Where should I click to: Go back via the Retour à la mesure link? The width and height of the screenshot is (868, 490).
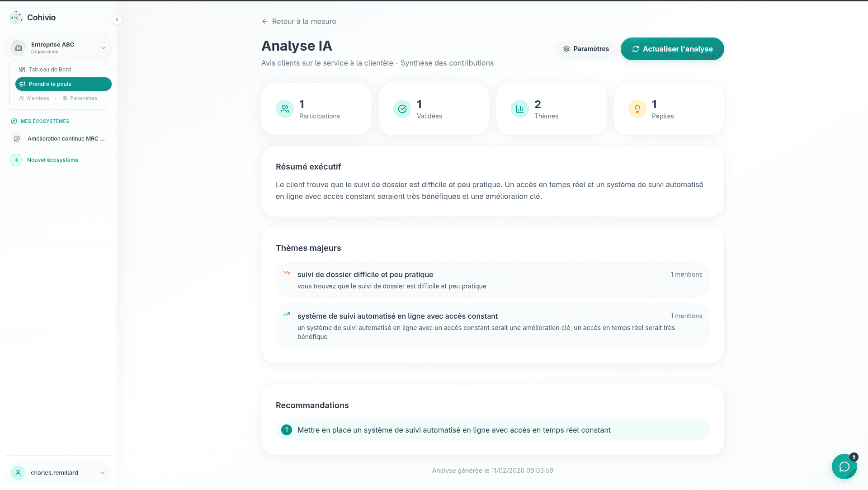pyautogui.click(x=299, y=21)
